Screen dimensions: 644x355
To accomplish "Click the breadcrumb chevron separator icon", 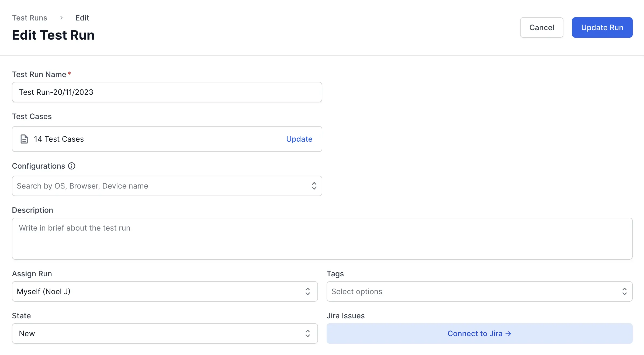I will click(x=61, y=18).
